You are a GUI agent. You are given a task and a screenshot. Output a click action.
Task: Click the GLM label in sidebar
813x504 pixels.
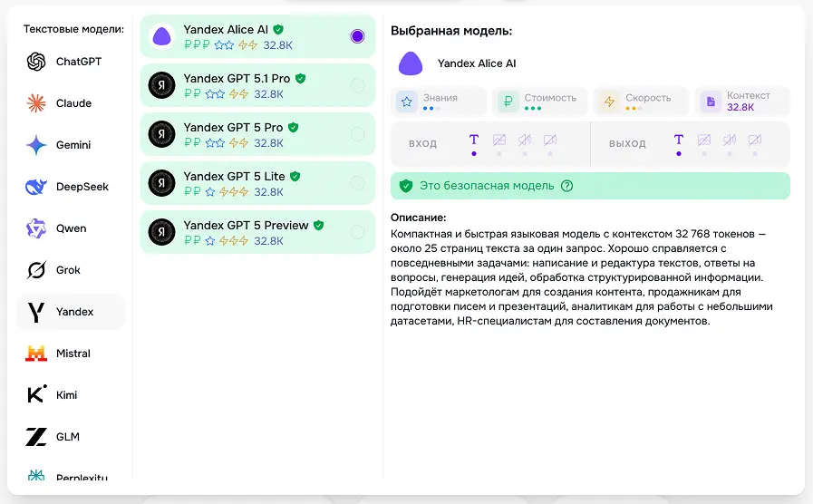[68, 437]
